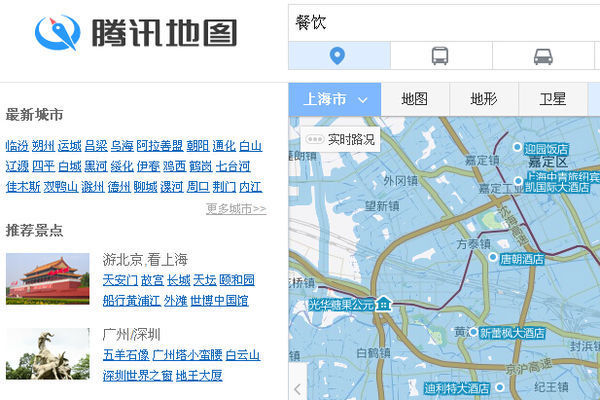Open city link 内江
This screenshot has width=600, height=400.
pos(251,187)
